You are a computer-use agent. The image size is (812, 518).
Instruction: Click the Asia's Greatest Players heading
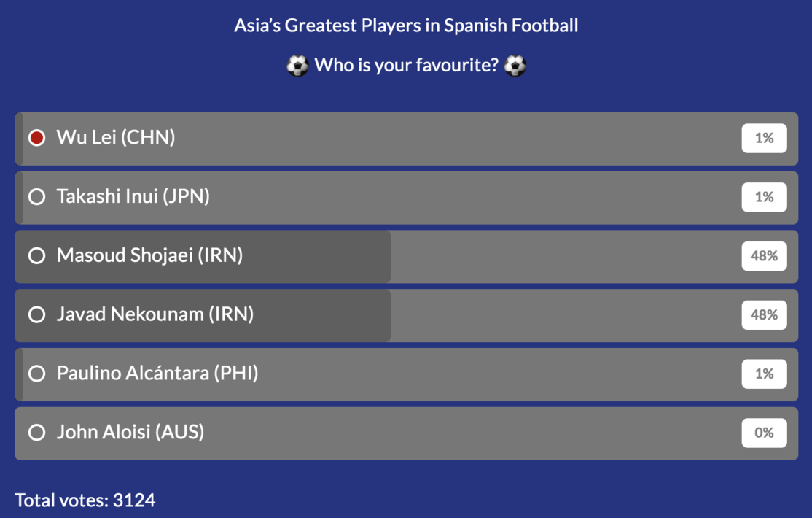[x=406, y=26]
